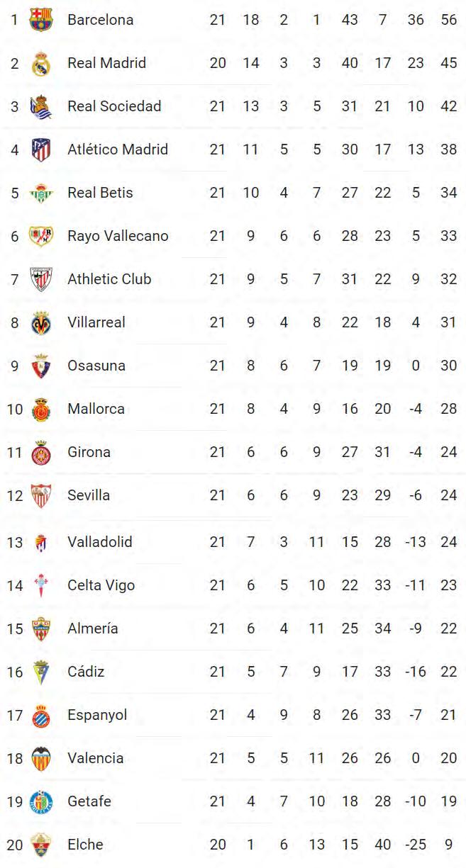Click the Real Madrid crest icon
The height and width of the screenshot is (868, 466).
coord(41,64)
